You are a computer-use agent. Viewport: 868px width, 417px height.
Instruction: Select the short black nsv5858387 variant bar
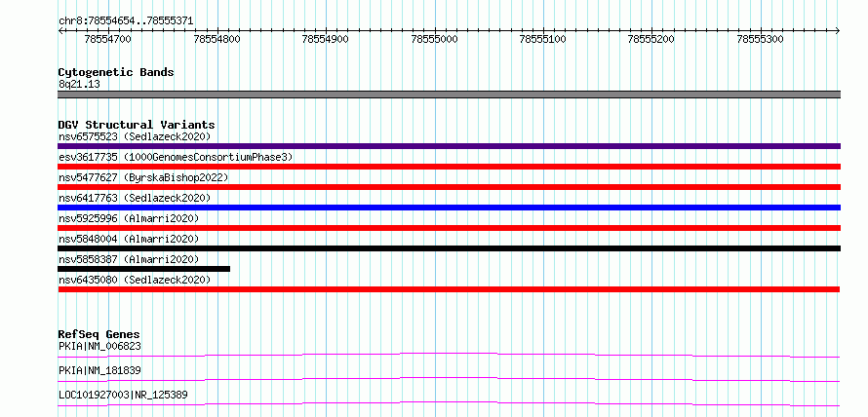pos(144,269)
